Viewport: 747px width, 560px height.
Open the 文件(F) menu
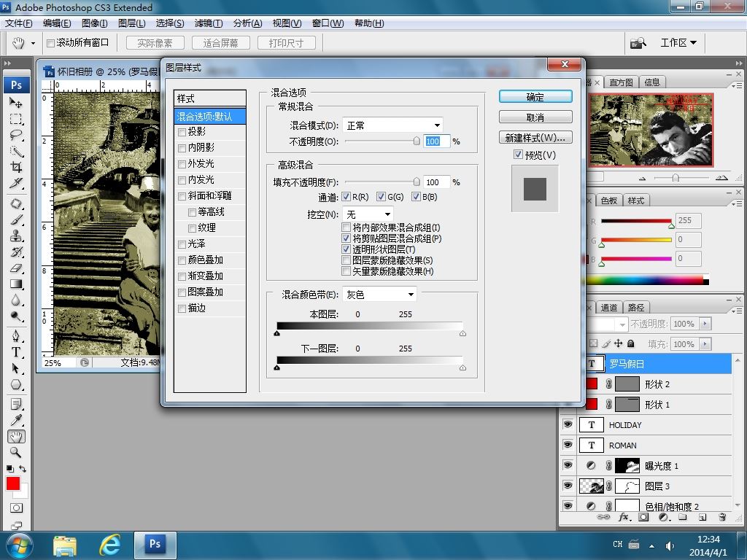pos(18,23)
